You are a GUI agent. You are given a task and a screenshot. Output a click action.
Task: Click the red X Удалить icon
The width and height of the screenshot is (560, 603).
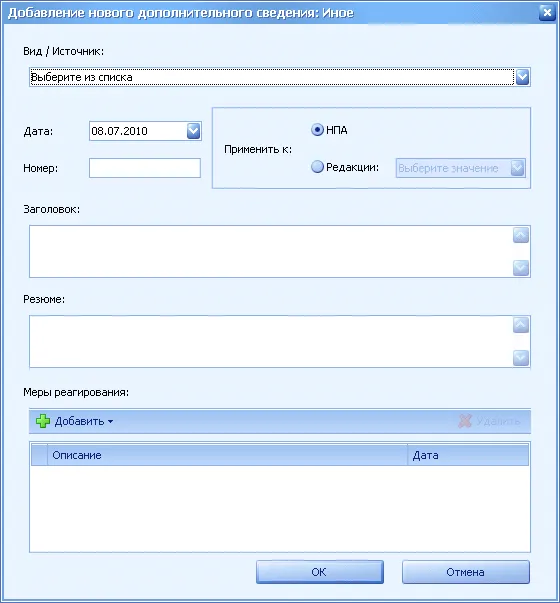coord(465,421)
